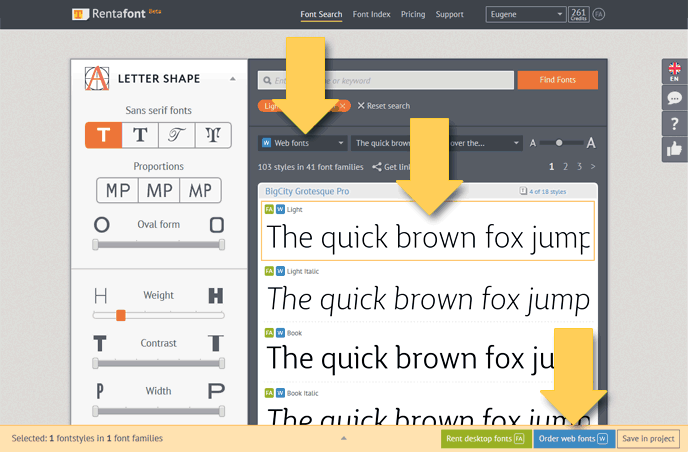Click the low contrast T icon
This screenshot has width=688, height=452.
pos(100,343)
